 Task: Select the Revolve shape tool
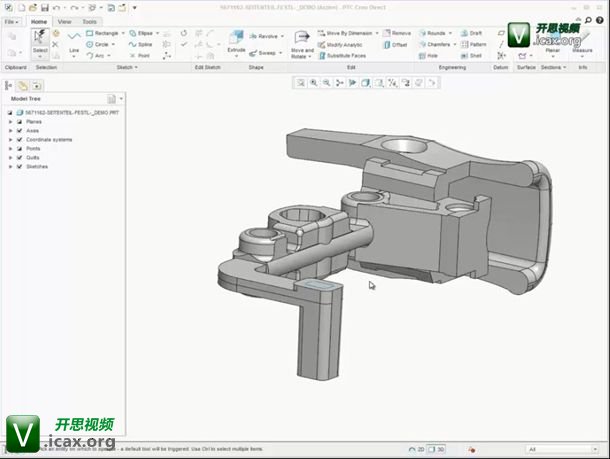[x=266, y=36]
